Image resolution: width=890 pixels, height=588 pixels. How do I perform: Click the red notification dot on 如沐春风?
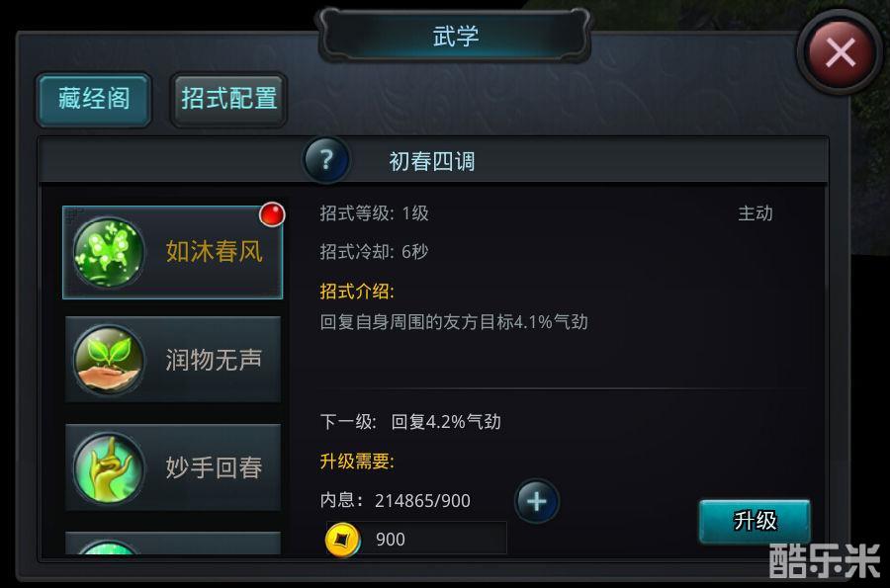click(x=272, y=214)
